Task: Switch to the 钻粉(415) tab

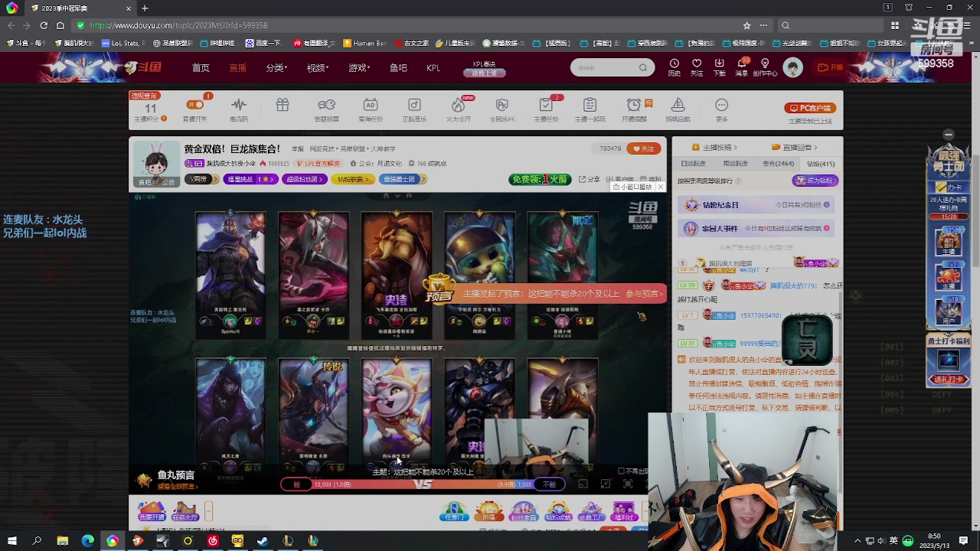Action: click(x=821, y=164)
